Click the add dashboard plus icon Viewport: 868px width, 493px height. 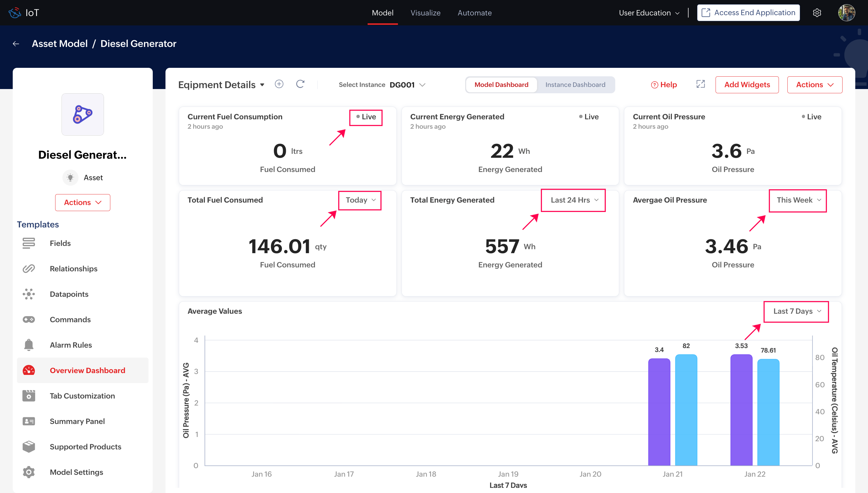pos(279,84)
